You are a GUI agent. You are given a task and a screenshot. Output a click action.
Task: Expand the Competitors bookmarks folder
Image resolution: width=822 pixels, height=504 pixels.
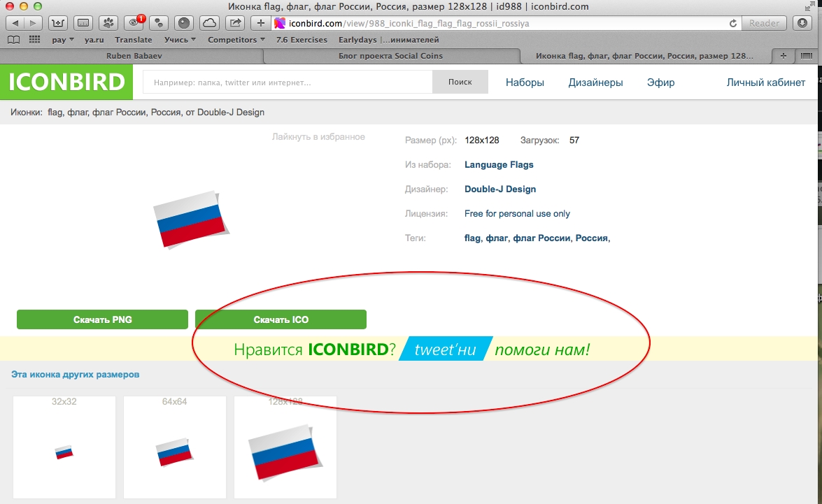236,40
